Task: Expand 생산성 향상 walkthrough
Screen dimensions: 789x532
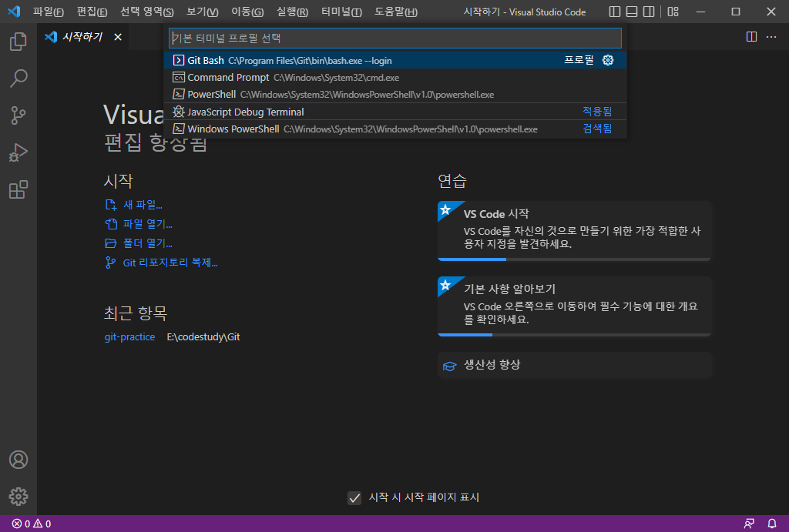Action: click(x=574, y=365)
